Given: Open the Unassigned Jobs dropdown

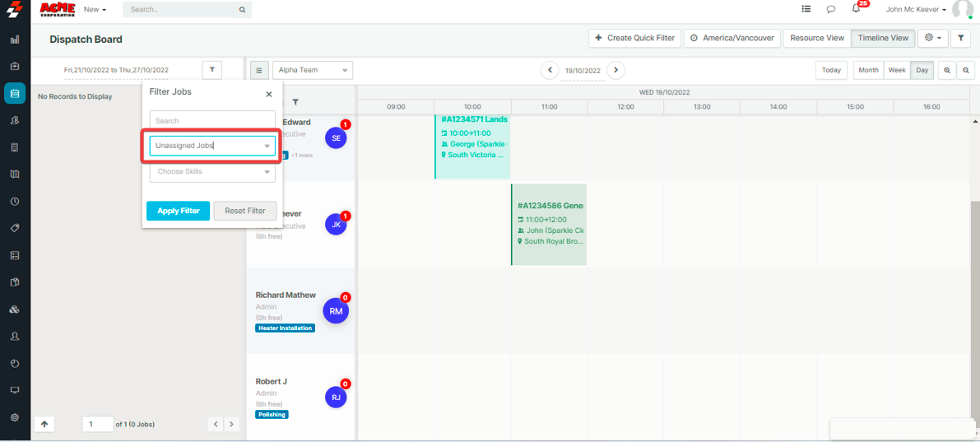Looking at the screenshot, I should click(212, 146).
